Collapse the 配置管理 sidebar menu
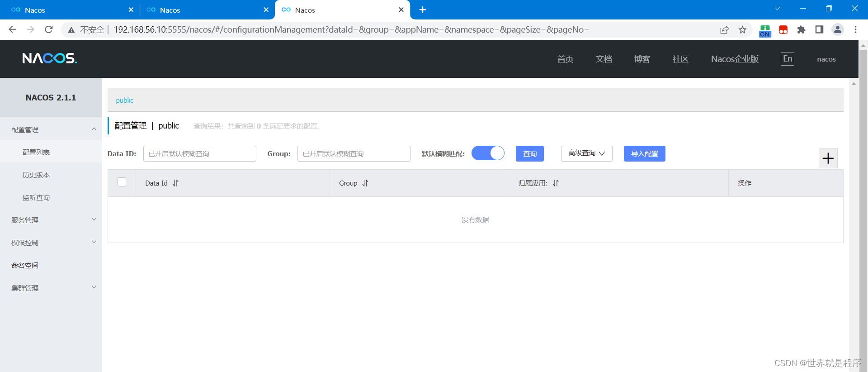 point(51,129)
